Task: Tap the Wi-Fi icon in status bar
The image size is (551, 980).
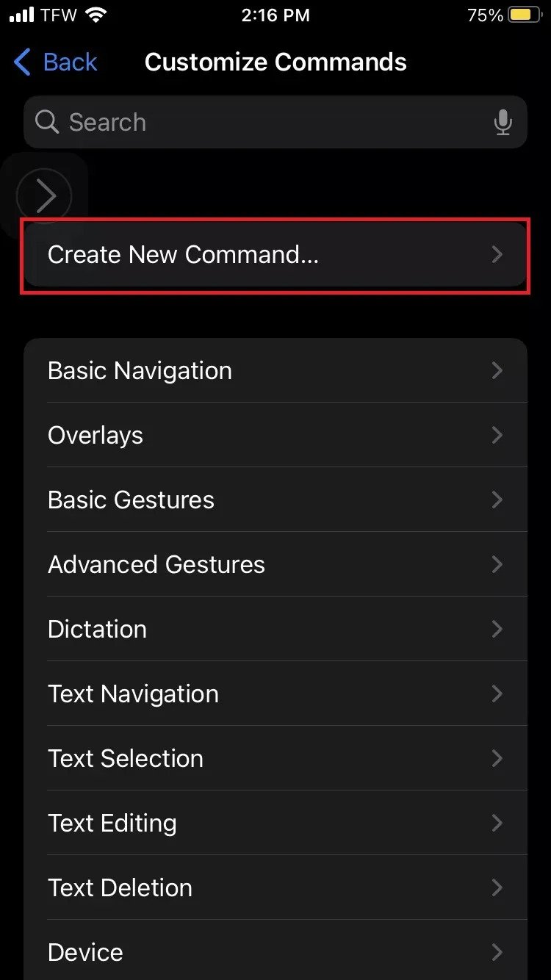Action: tap(96, 15)
